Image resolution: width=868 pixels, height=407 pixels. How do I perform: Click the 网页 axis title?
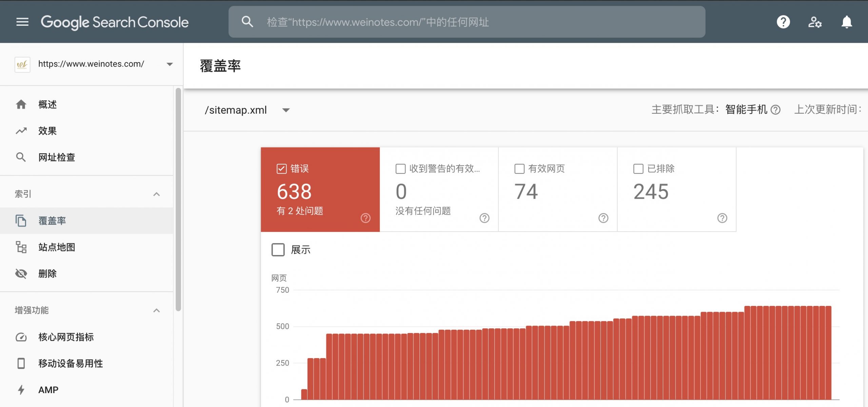pyautogui.click(x=279, y=278)
